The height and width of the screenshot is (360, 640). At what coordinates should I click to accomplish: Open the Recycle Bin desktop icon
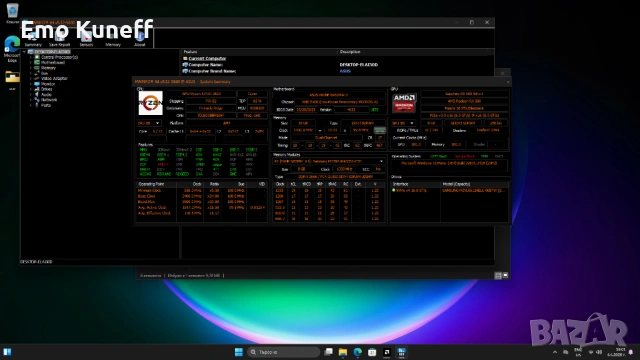(13, 12)
